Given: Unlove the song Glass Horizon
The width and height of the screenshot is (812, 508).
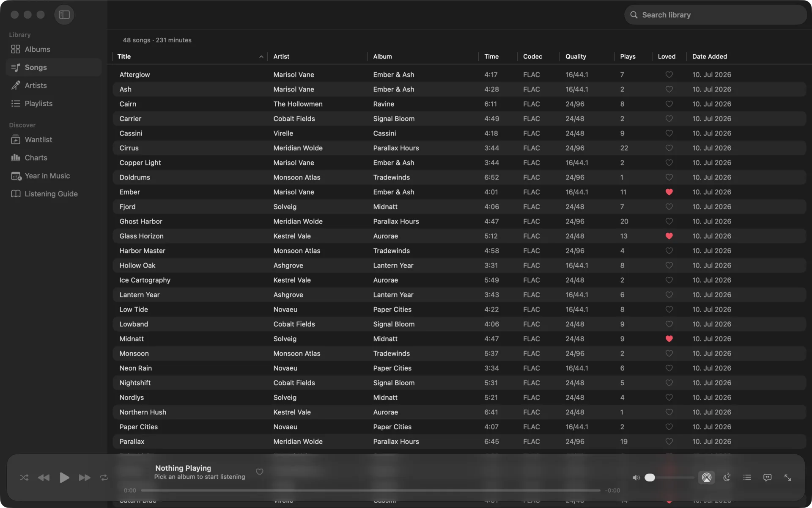Looking at the screenshot, I should pos(669,236).
